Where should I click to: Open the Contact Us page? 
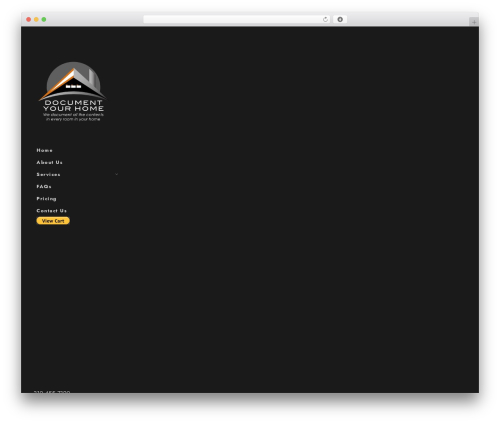[51, 211]
